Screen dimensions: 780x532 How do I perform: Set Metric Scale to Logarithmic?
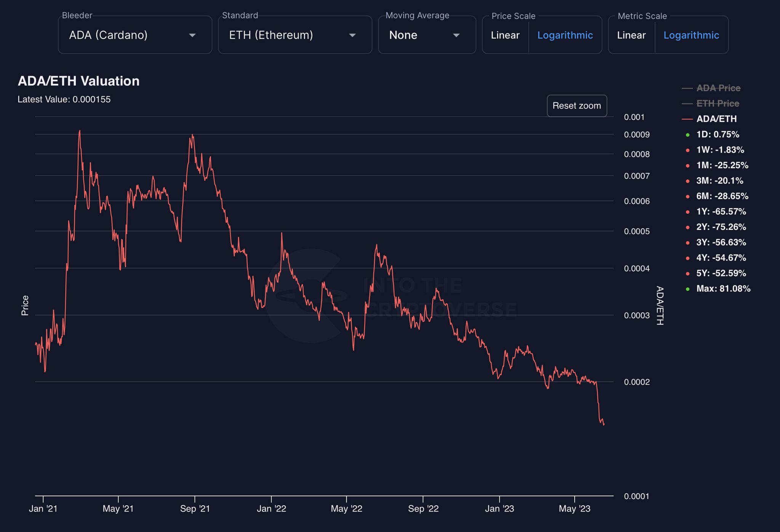click(691, 35)
